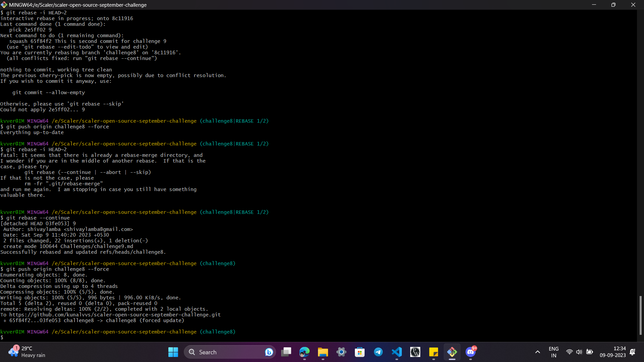Open the Microsoft Store
The width and height of the screenshot is (644, 362).
pyautogui.click(x=360, y=352)
